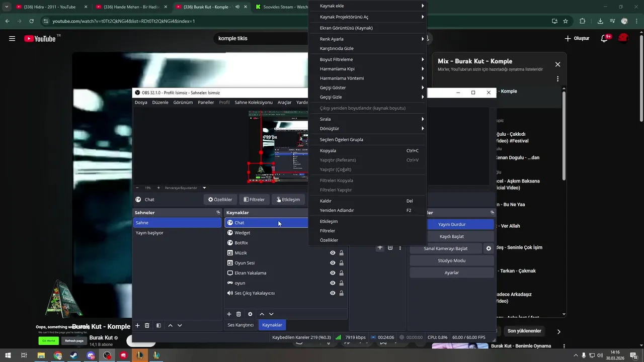The height and width of the screenshot is (362, 644).
Task: Add a new source with the plus icon under Kaynaklar
Action: pyautogui.click(x=229, y=314)
